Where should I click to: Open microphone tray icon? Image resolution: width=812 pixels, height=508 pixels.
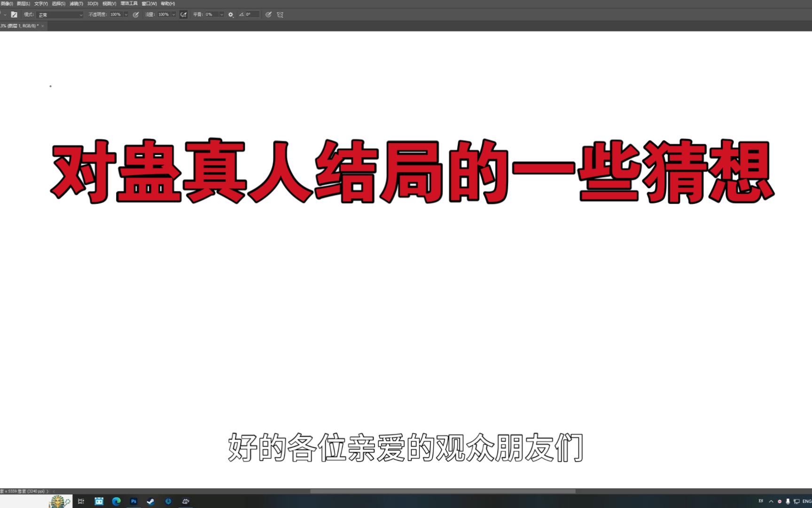[x=788, y=501]
